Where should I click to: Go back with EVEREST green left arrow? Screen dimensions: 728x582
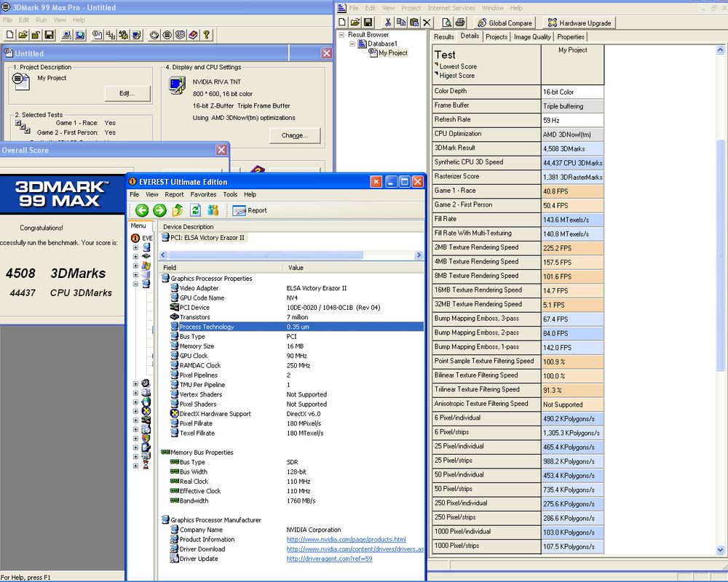(142, 210)
